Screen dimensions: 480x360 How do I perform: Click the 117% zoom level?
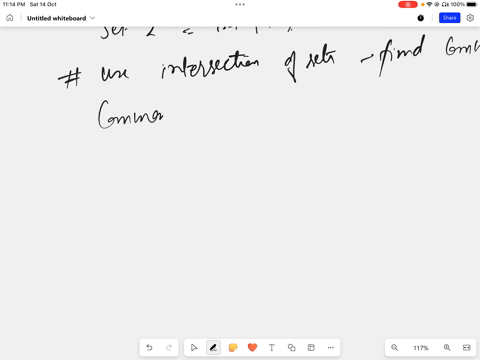421,348
